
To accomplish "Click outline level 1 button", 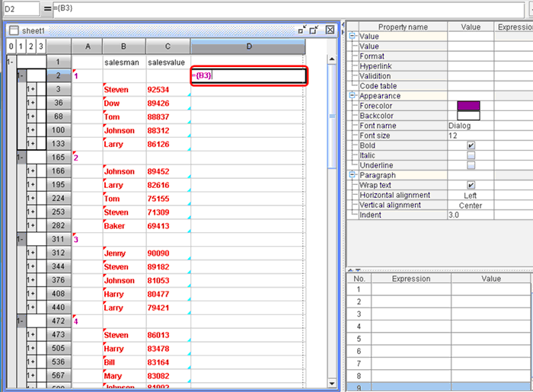I will pos(21,46).
